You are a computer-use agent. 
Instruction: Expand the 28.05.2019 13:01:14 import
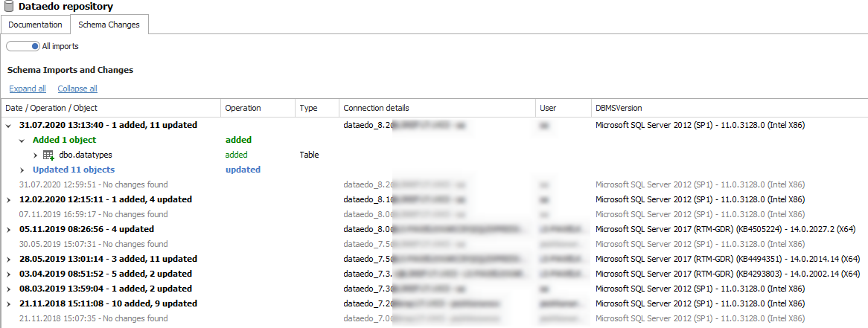[9, 259]
